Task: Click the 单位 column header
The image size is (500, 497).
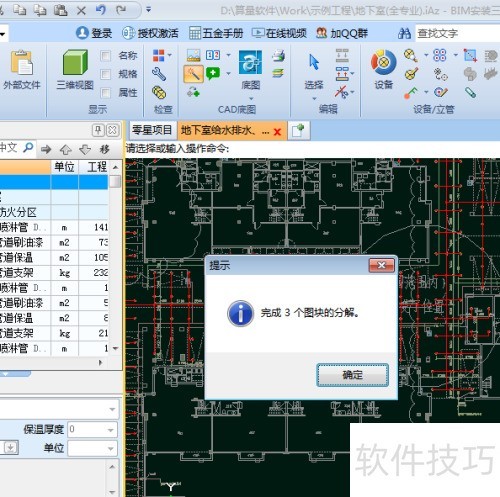Action: [x=64, y=167]
